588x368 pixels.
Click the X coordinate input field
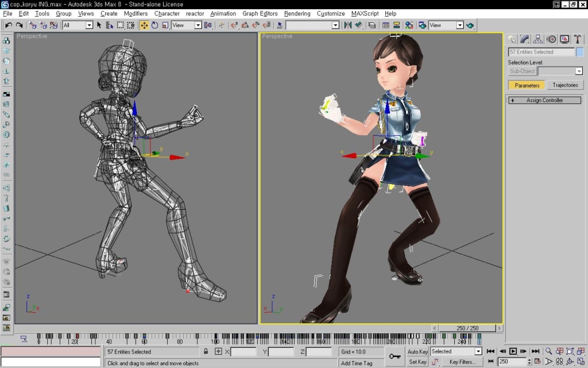pyautogui.click(x=243, y=352)
